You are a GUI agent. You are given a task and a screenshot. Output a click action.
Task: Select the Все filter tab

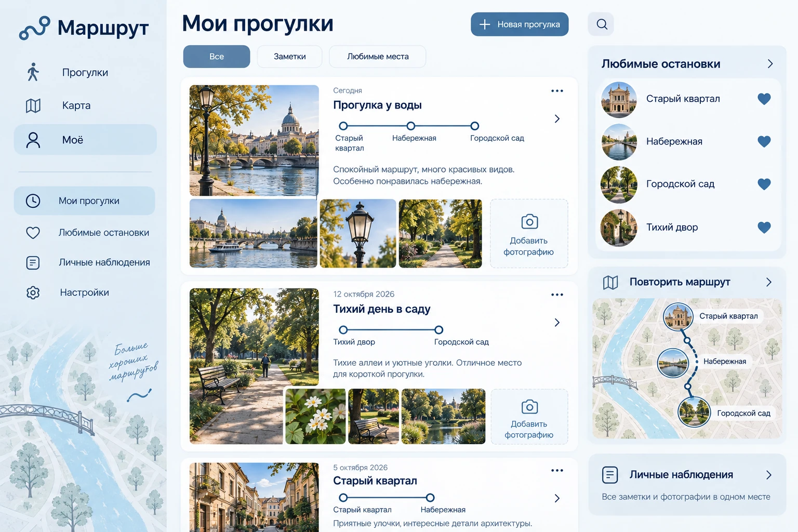(x=217, y=57)
